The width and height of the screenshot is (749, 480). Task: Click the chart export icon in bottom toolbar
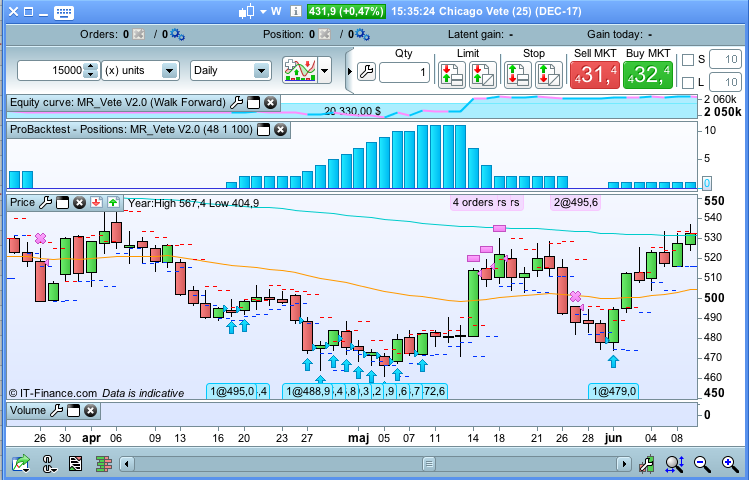point(21,463)
